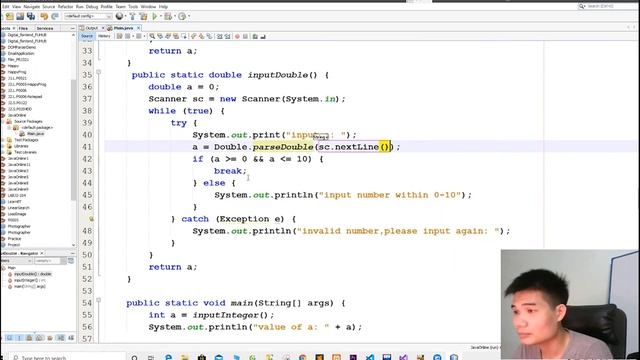The width and height of the screenshot is (640, 360).
Task: Open the Debug menu
Action: (x=92, y=7)
